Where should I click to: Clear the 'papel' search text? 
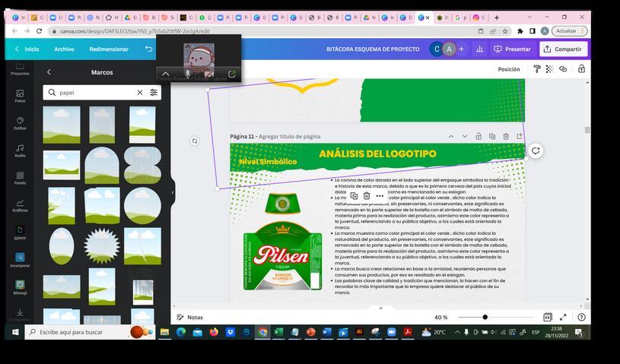click(139, 93)
